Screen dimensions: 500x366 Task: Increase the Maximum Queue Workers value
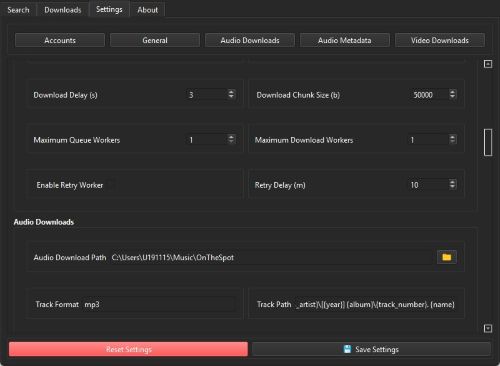[x=231, y=137]
